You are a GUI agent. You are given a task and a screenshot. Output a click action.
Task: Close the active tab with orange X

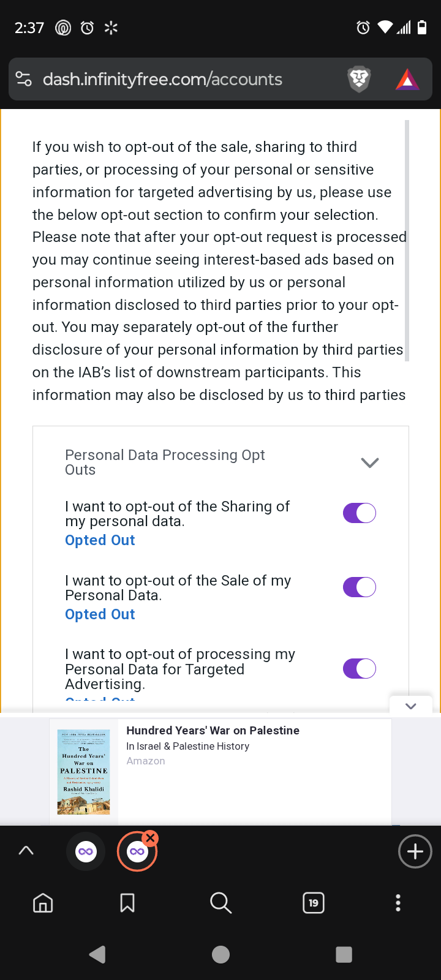(151, 838)
